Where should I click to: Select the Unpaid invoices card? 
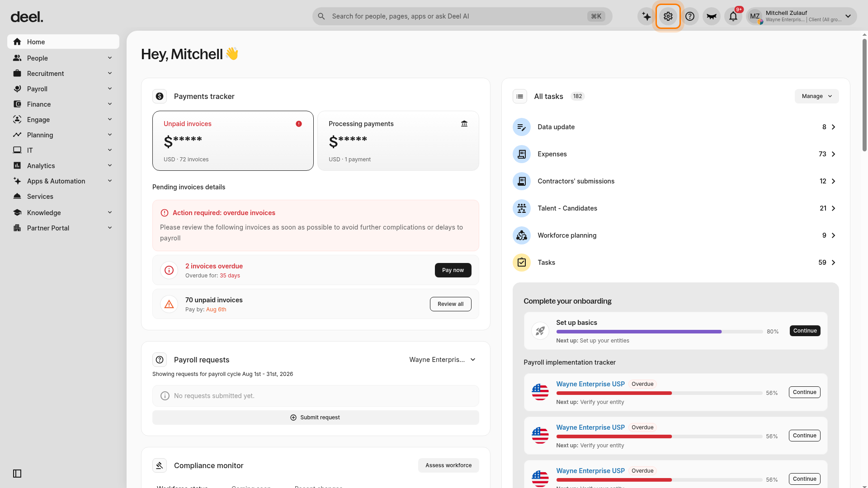pyautogui.click(x=233, y=141)
